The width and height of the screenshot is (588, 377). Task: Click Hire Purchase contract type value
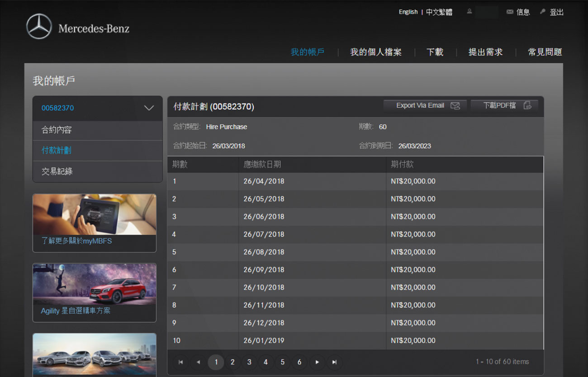227,127
